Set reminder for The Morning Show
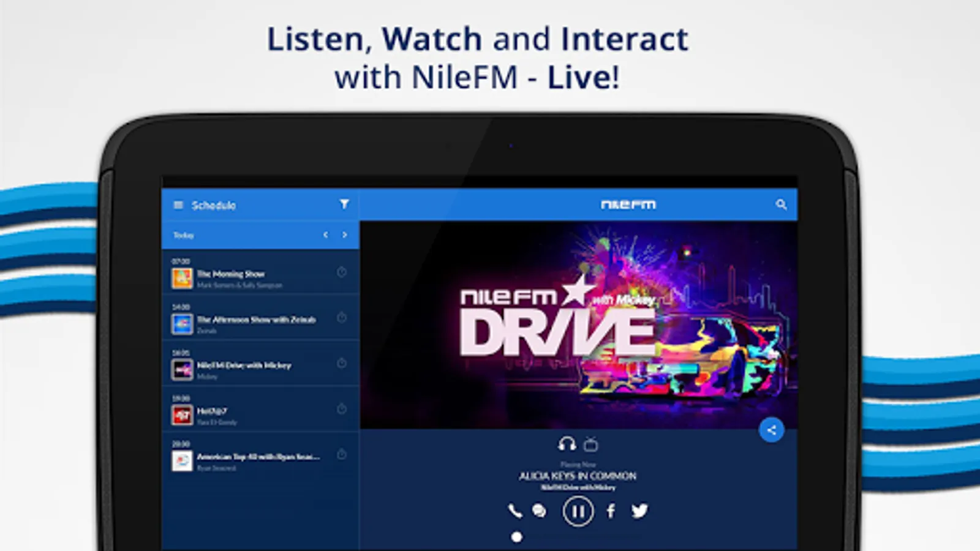Screen dimensions: 980x551 pos(342,272)
